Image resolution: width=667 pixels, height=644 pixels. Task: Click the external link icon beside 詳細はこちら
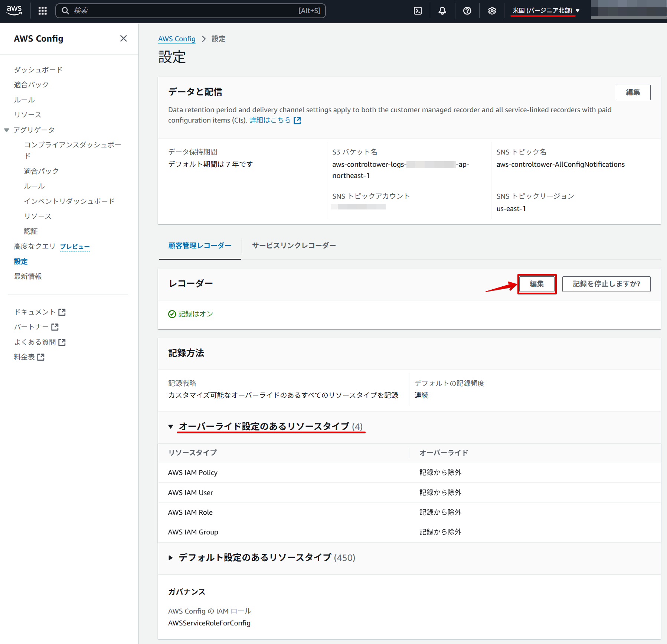pos(297,120)
